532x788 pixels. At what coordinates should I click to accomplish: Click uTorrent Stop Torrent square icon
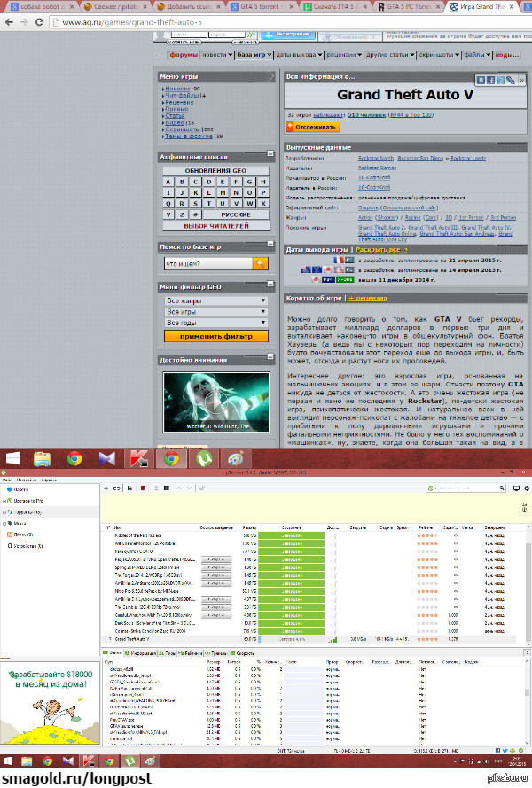(167, 488)
